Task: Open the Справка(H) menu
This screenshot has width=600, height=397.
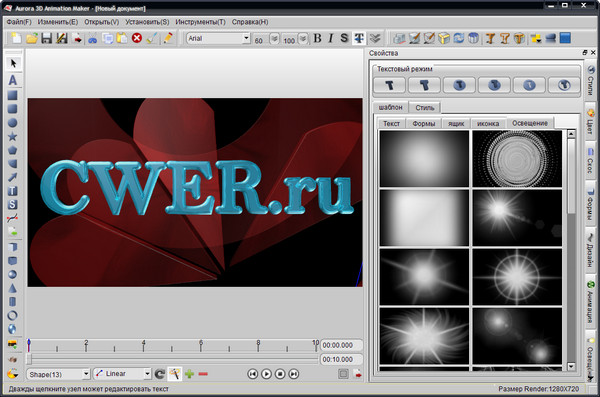Action: pyautogui.click(x=250, y=22)
